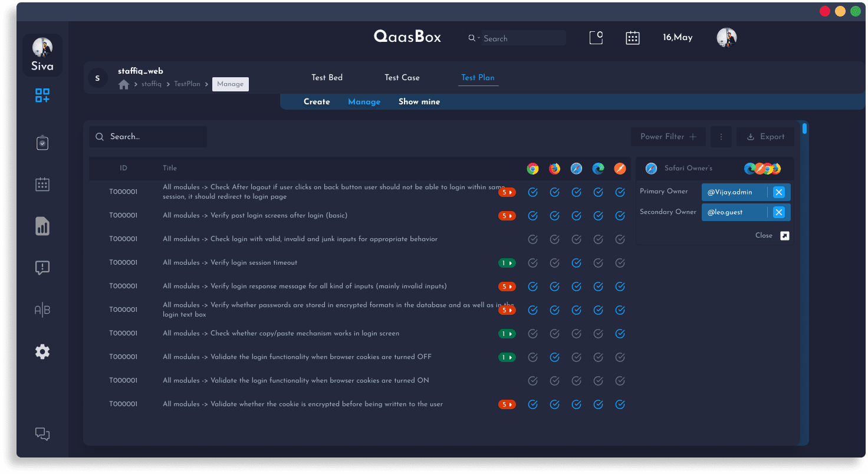Toggle Chrome check for 'Verify post login screens' row
Image resolution: width=868 pixels, height=474 pixels.
532,216
